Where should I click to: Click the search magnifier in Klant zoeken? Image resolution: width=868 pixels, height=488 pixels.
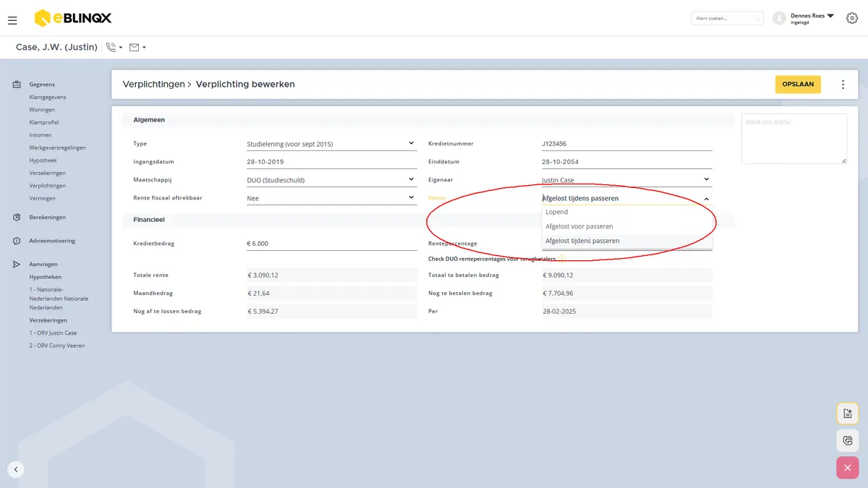[x=757, y=18]
